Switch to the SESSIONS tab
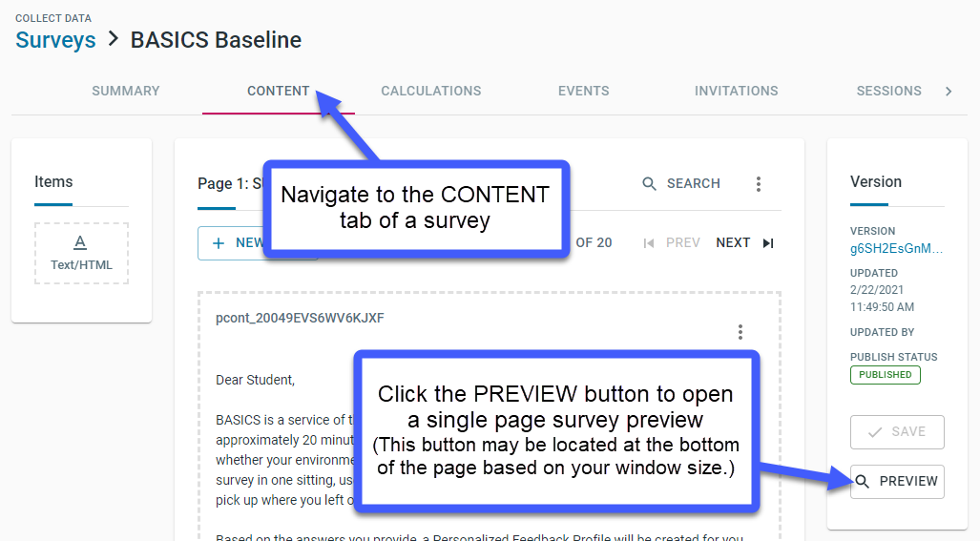 tap(888, 92)
